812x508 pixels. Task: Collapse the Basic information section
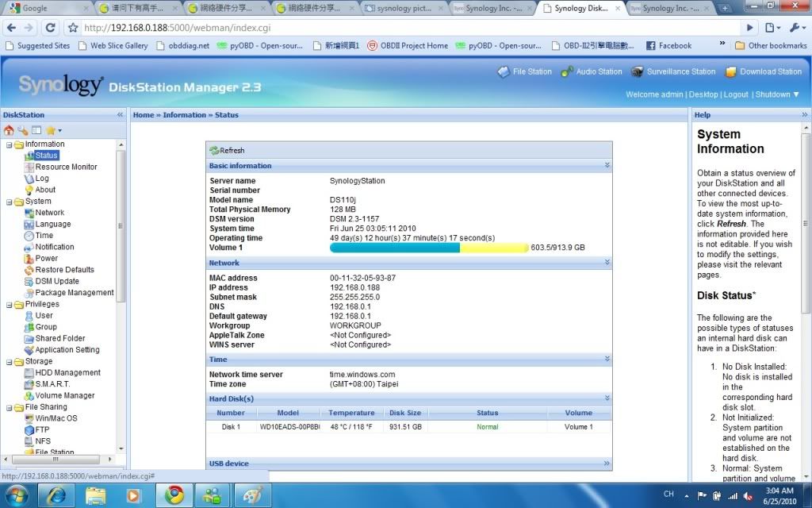[x=607, y=166]
